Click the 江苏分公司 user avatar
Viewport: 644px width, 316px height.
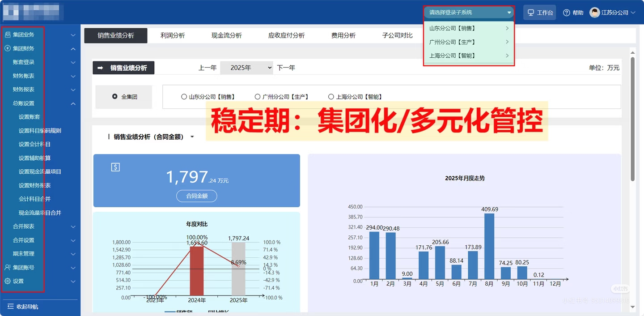tap(594, 13)
